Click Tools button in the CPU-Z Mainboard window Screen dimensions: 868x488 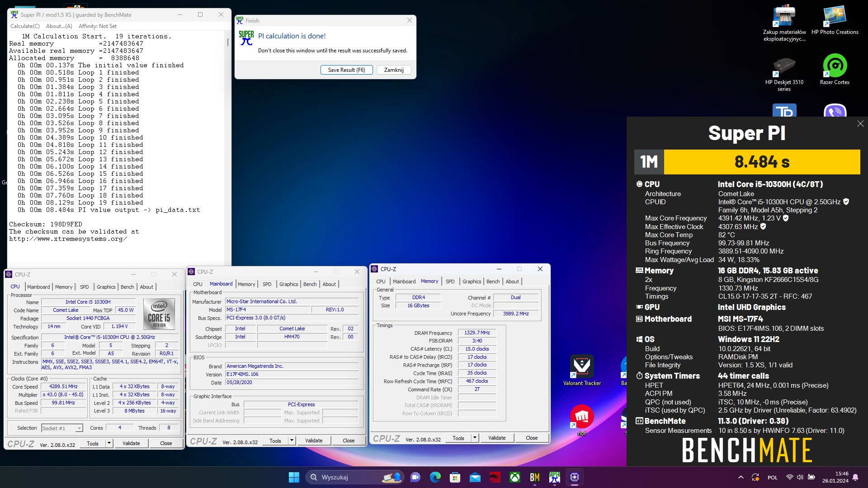275,441
